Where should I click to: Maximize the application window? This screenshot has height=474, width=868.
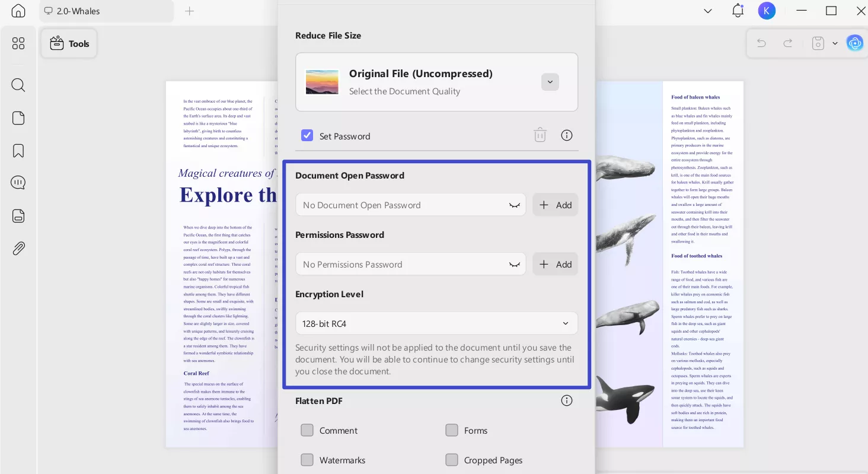(831, 11)
